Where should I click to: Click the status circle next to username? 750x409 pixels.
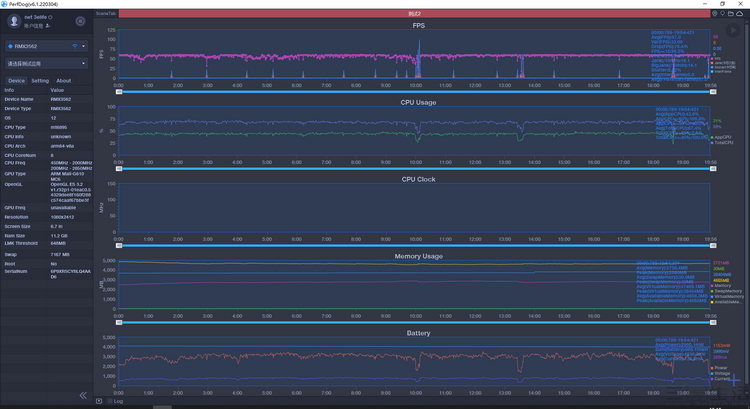click(50, 17)
